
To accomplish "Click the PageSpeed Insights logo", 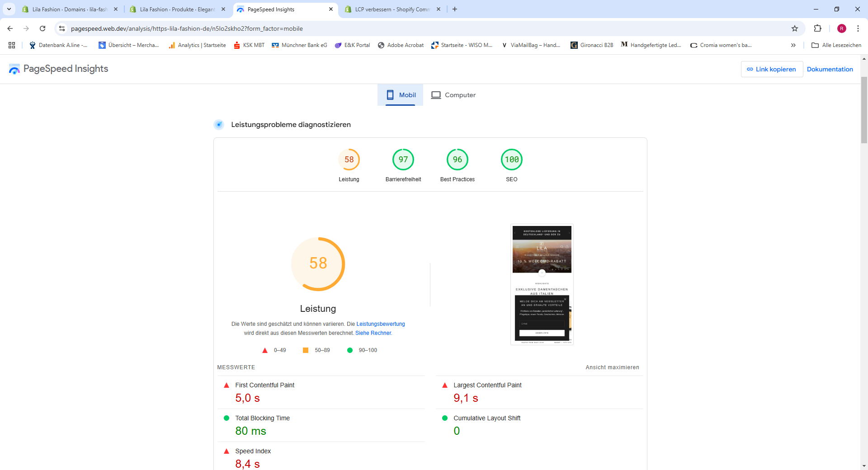I will tap(58, 69).
